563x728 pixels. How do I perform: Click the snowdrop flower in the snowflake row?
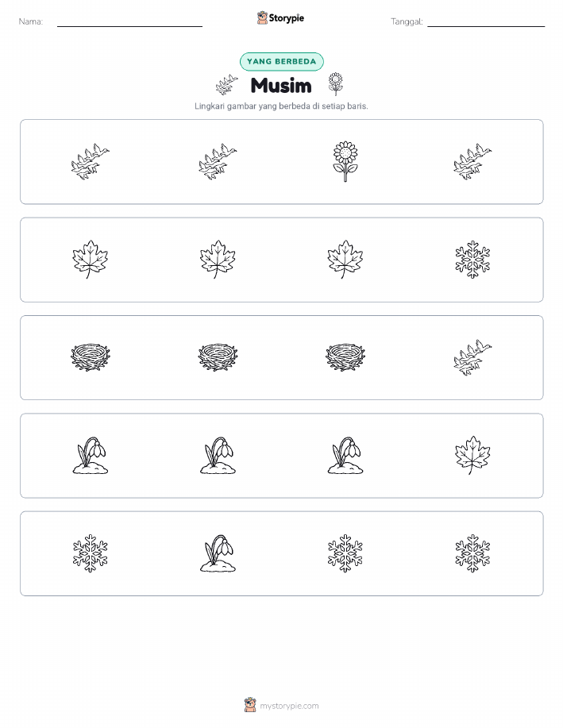pos(218,553)
